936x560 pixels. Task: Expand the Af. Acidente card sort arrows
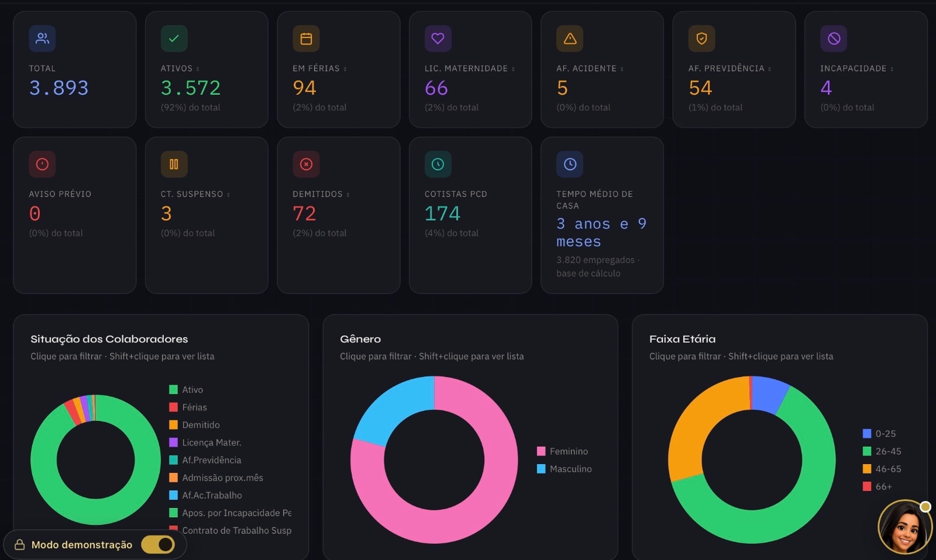click(x=622, y=69)
